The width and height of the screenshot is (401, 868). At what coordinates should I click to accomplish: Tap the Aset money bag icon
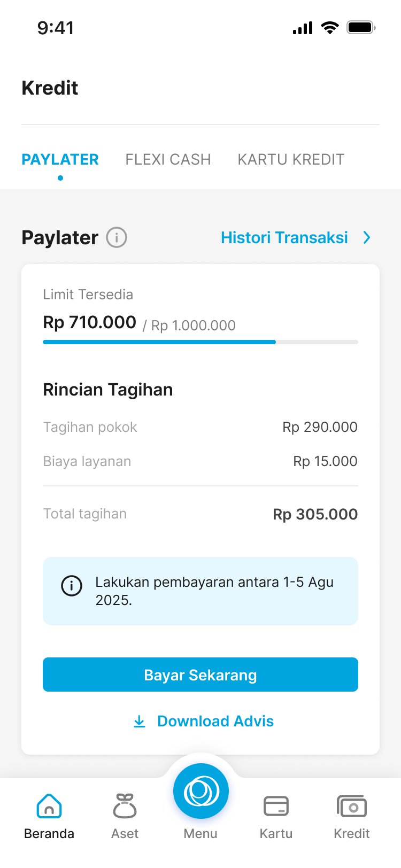coord(125,806)
